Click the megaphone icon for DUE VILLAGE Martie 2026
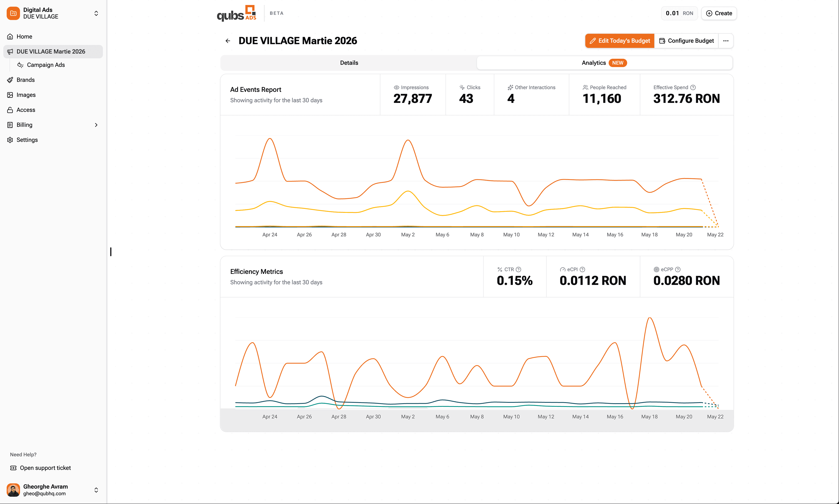The image size is (839, 504). coord(10,51)
